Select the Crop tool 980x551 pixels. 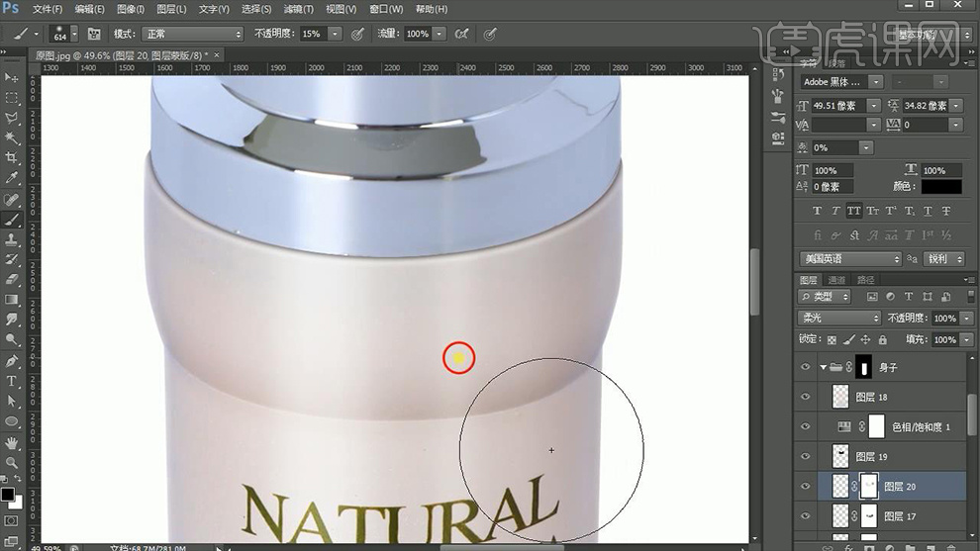[12, 158]
